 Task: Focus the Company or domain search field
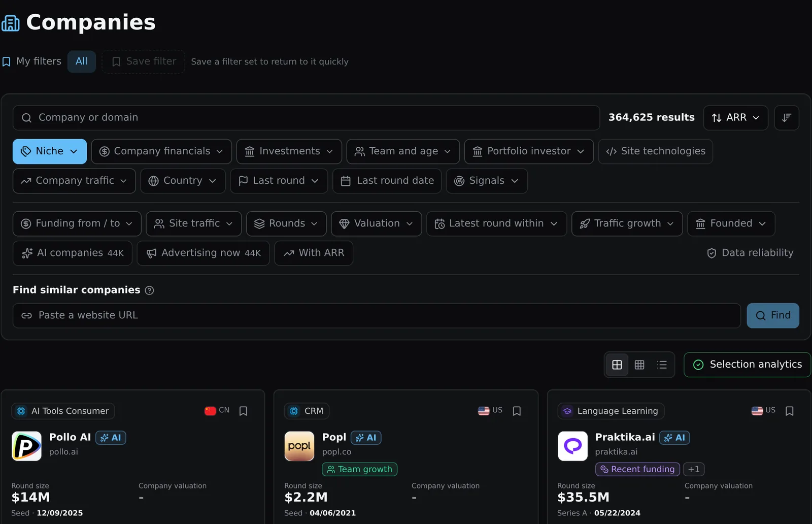point(306,118)
